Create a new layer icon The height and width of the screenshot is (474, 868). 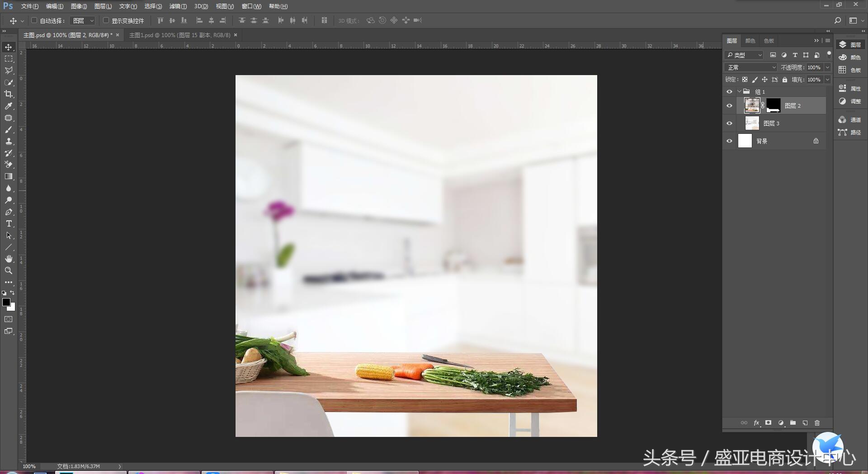(805, 423)
